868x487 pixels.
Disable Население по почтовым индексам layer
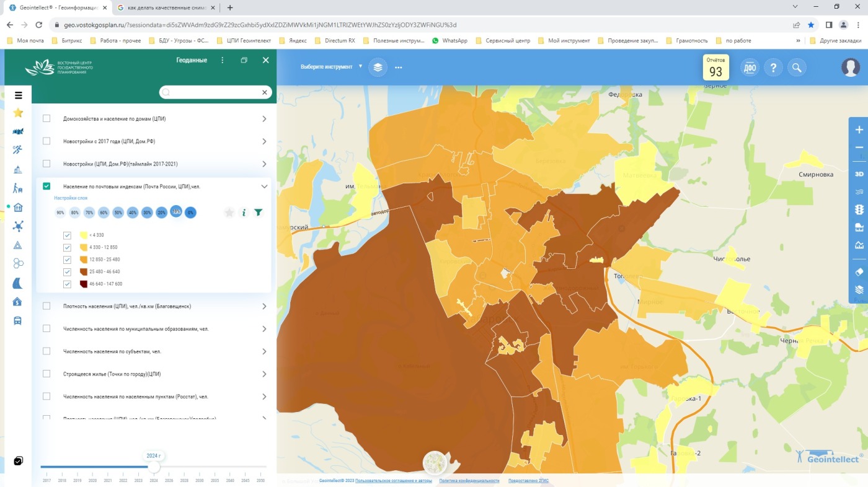(x=46, y=186)
